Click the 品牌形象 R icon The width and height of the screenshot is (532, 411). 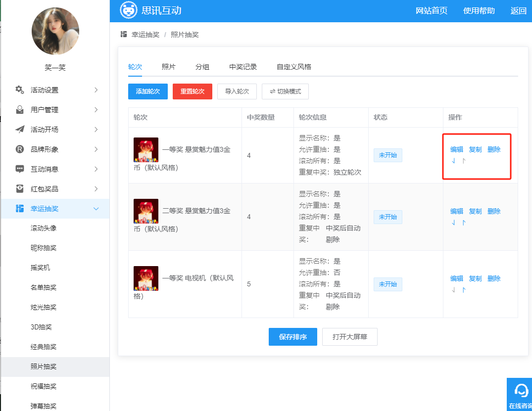click(20, 149)
